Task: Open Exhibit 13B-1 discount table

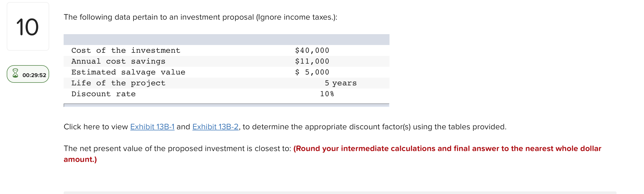Action: pyautogui.click(x=152, y=127)
